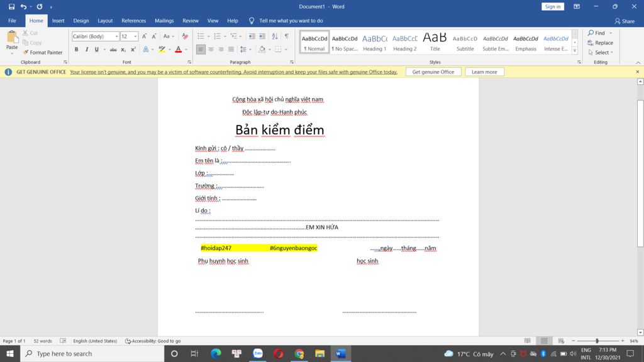Clear all formatting with eraser icon
Screen dimensions: 644x362
pos(185,36)
